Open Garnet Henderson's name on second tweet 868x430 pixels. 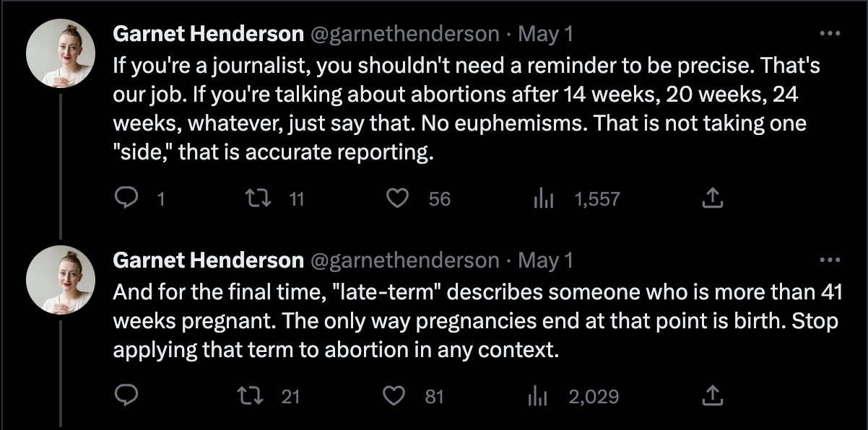[208, 260]
